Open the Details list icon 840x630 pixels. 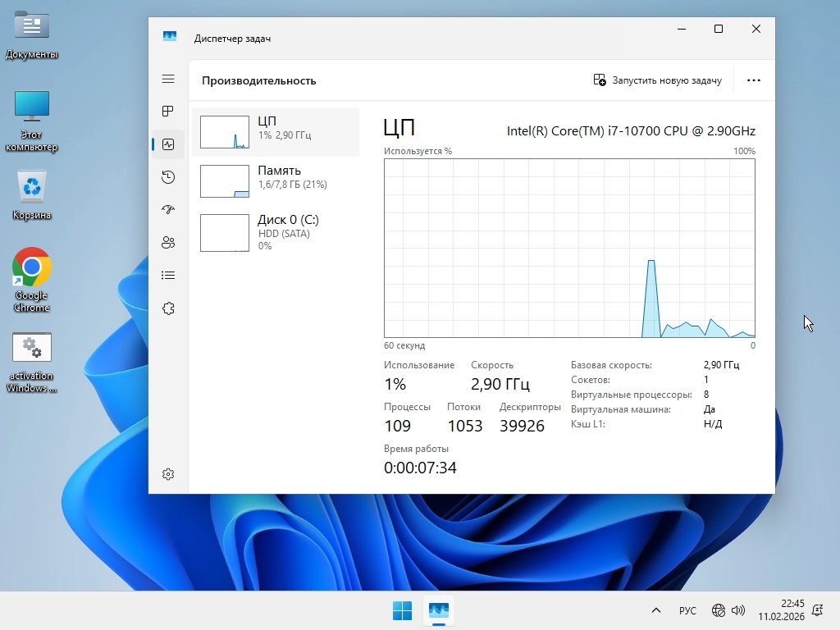click(x=168, y=276)
